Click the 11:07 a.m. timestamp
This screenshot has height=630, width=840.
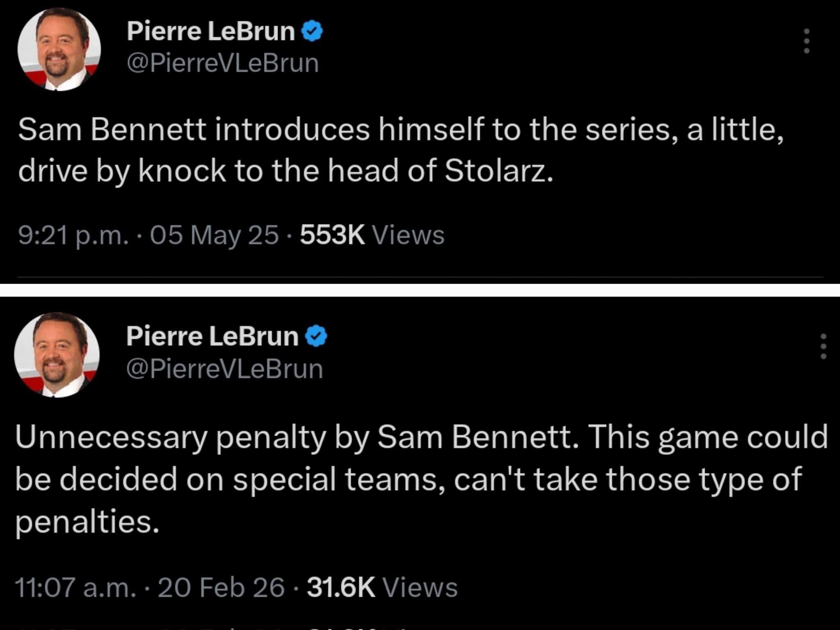coord(75,587)
